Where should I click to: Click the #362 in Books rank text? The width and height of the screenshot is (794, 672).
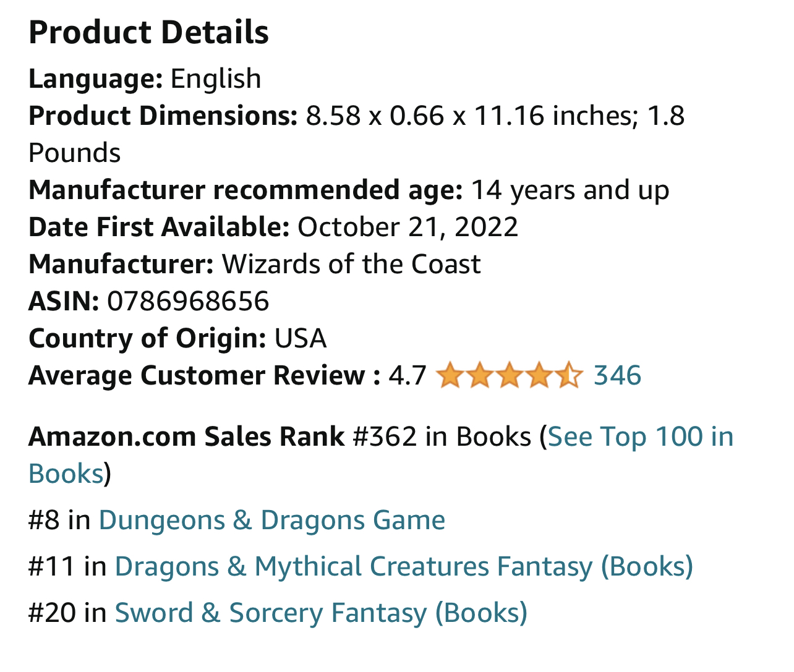click(442, 437)
